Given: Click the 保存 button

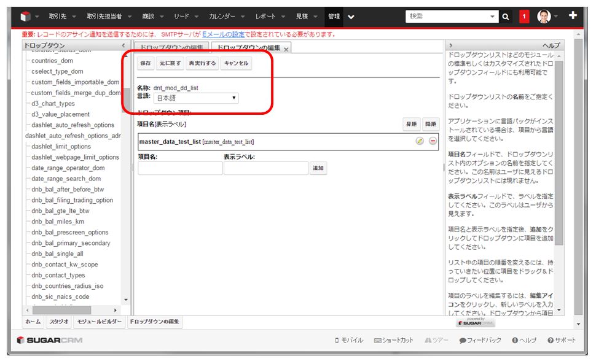Looking at the screenshot, I should (146, 63).
